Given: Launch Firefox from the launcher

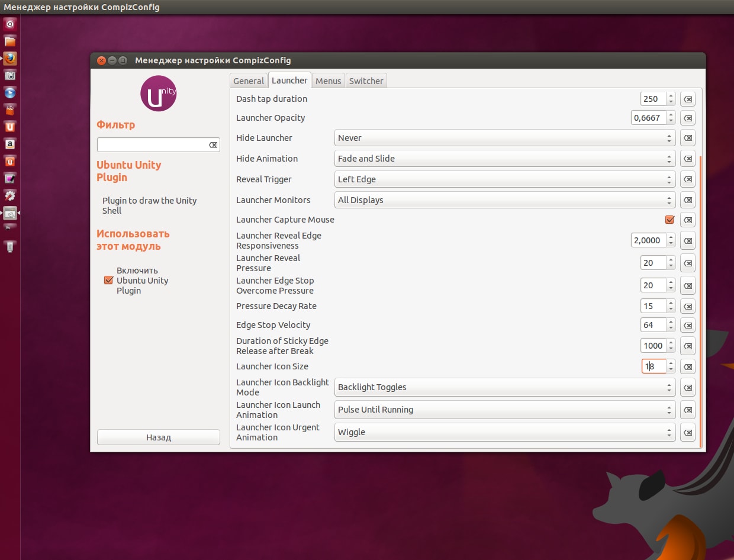Looking at the screenshot, I should (x=10, y=59).
